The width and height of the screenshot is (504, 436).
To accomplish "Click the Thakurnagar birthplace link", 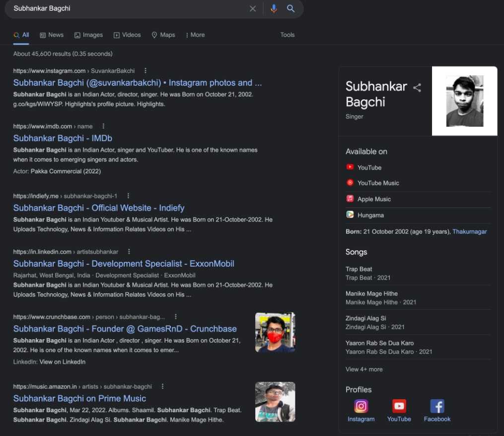I will coord(469,231).
